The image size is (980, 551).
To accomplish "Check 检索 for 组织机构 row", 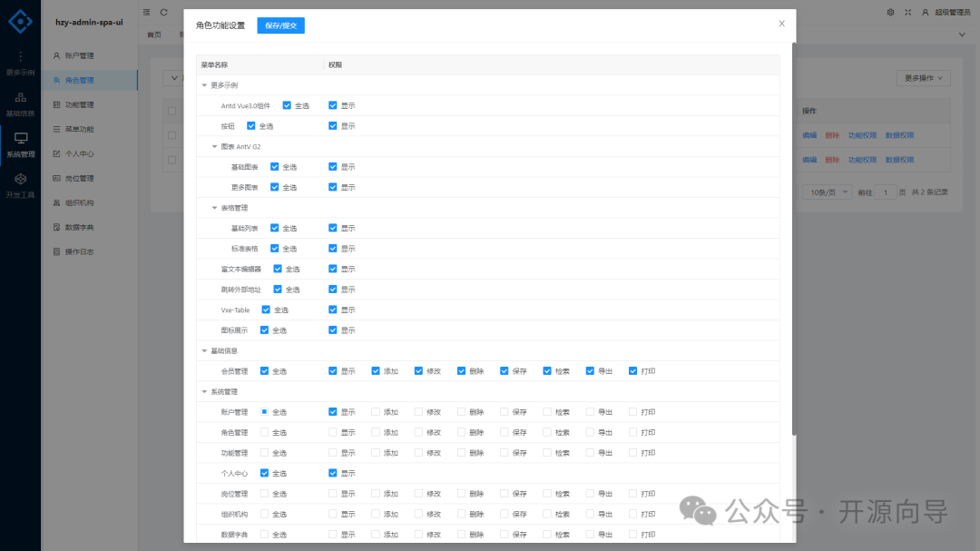I will pyautogui.click(x=547, y=514).
